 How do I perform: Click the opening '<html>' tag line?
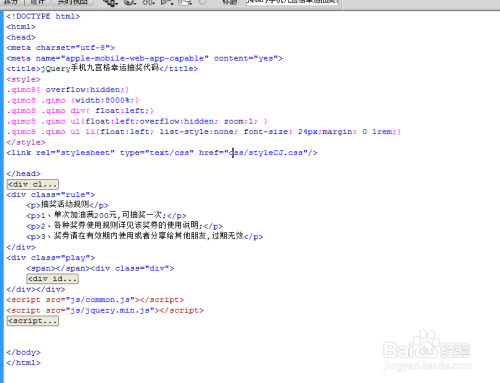tap(21, 27)
